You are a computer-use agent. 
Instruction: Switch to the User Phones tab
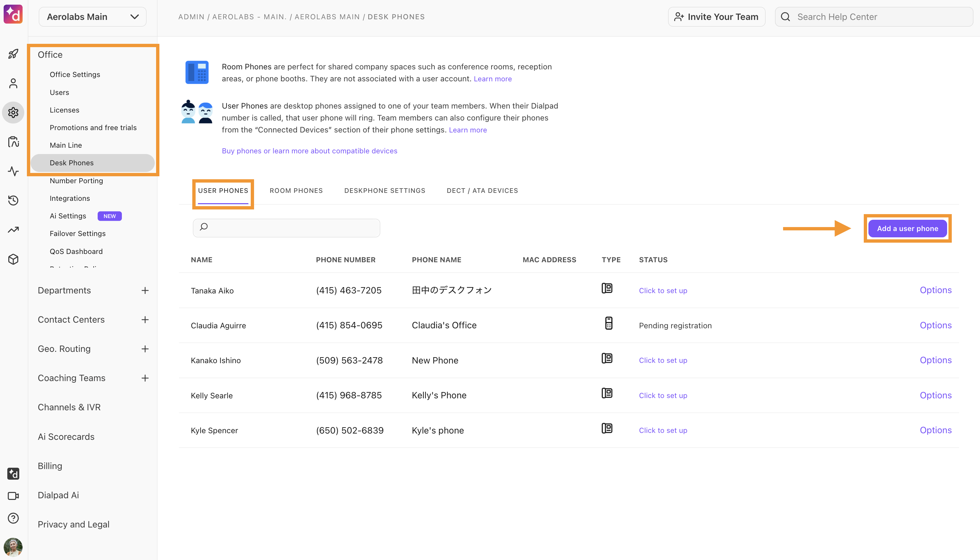coord(223,191)
